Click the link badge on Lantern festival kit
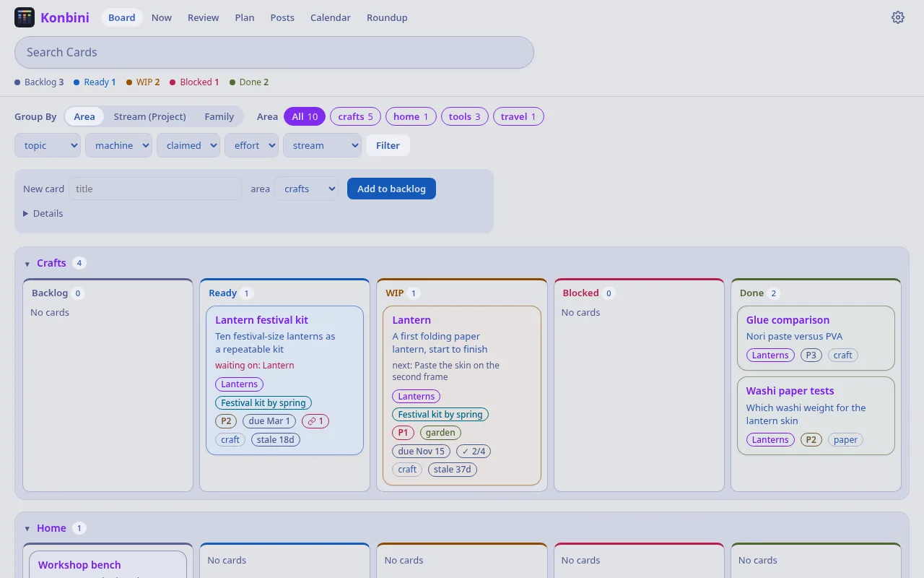 [315, 420]
